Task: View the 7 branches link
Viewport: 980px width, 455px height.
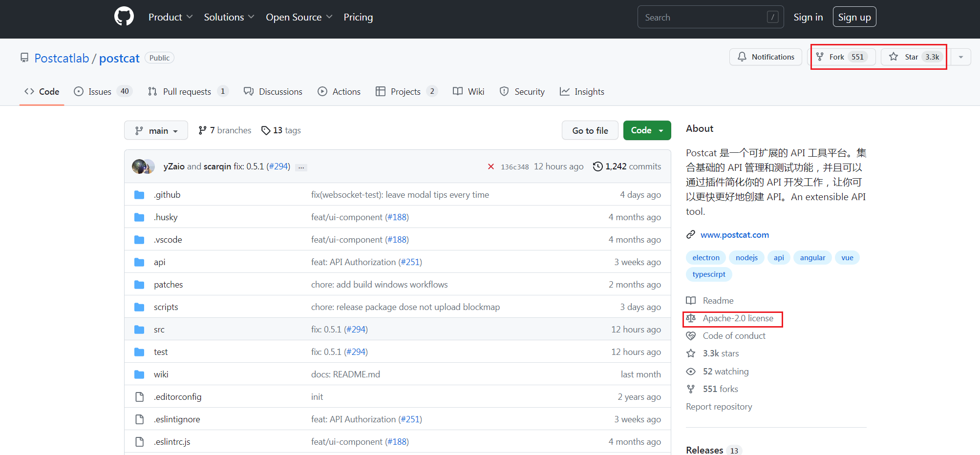Action: [x=225, y=130]
